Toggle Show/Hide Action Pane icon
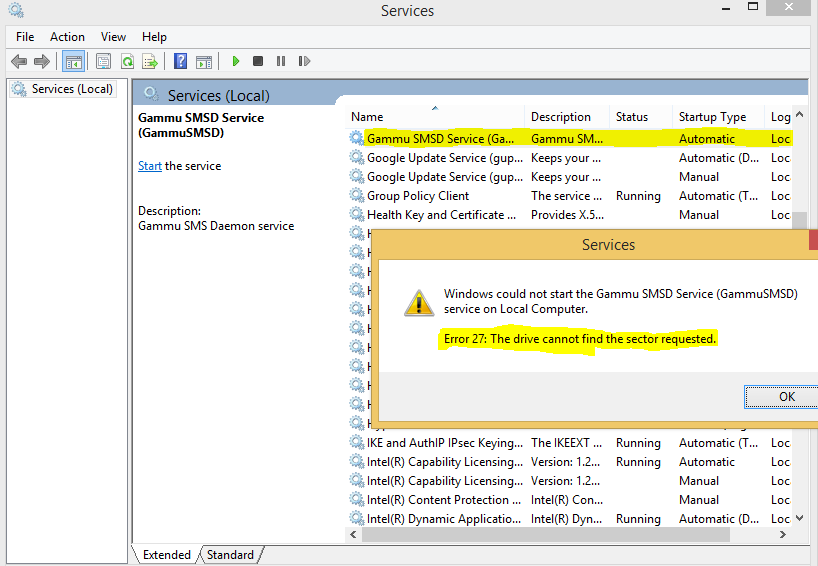 point(204,62)
